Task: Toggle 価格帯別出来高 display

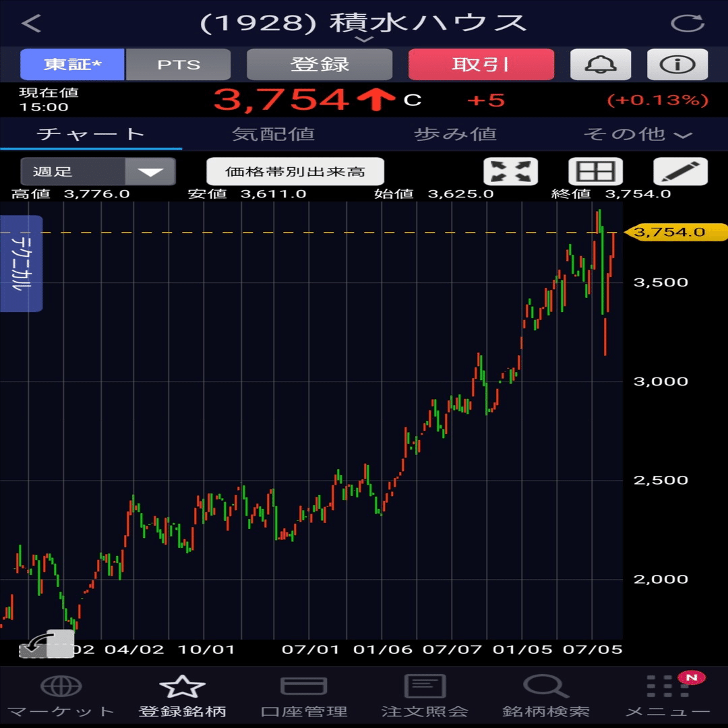Action: (295, 171)
